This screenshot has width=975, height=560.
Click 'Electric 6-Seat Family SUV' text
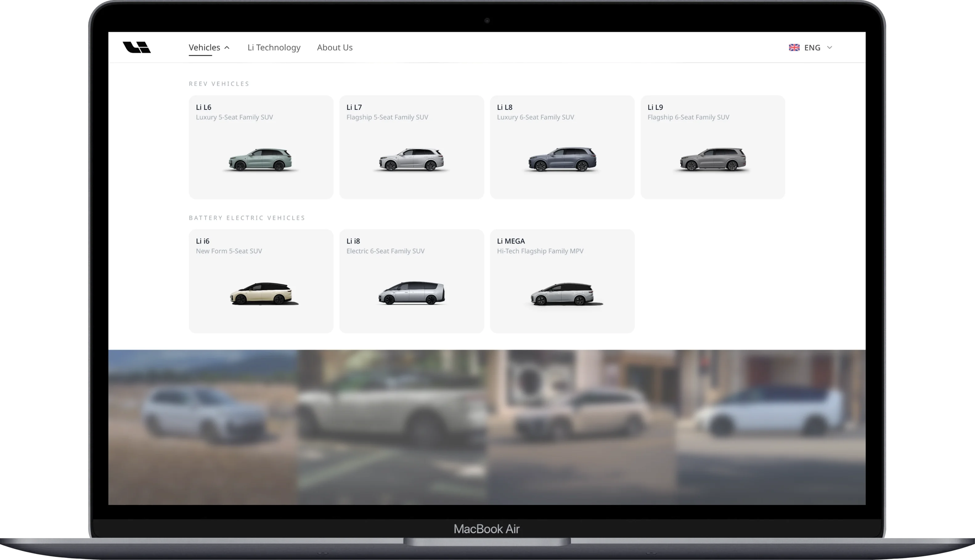pyautogui.click(x=386, y=251)
